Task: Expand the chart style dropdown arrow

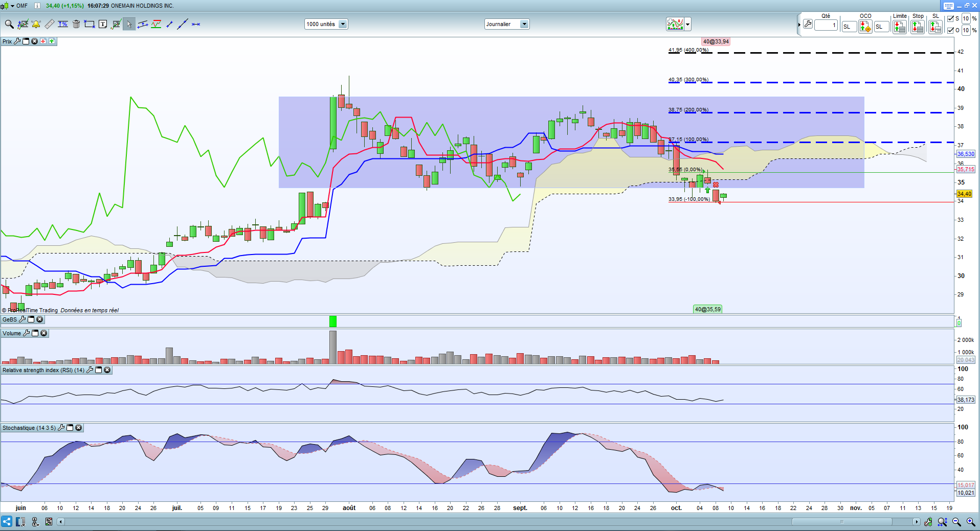Action: click(x=687, y=24)
